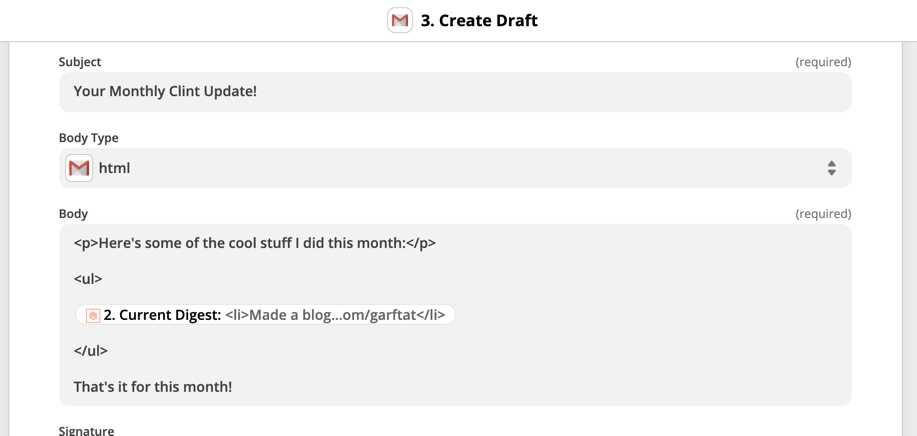Click the 'Your Monthly Clint Update!' subject text
917x436 pixels.
(x=165, y=92)
